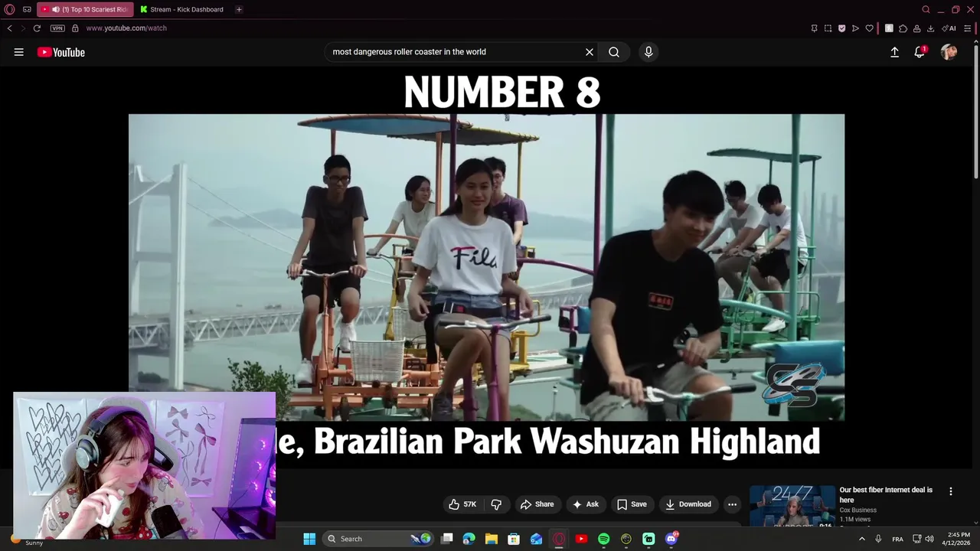Open the browser profile icon
This screenshot has width=980, height=551.
[x=916, y=28]
